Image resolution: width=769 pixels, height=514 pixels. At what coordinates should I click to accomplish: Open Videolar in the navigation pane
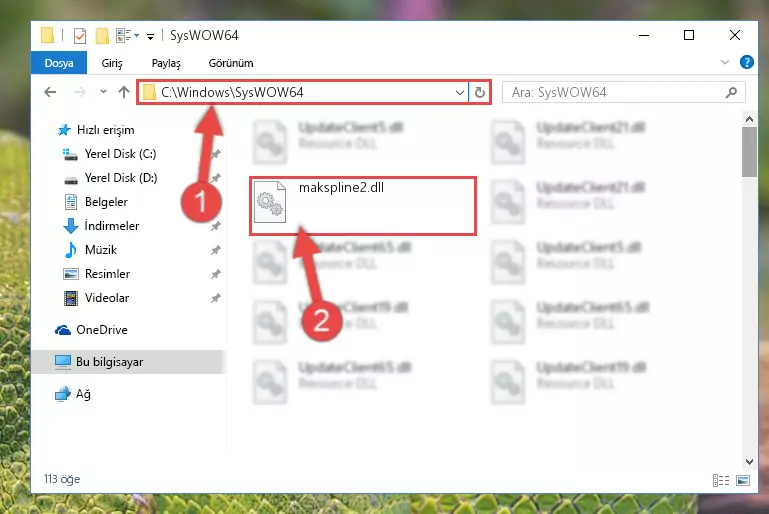click(x=107, y=298)
